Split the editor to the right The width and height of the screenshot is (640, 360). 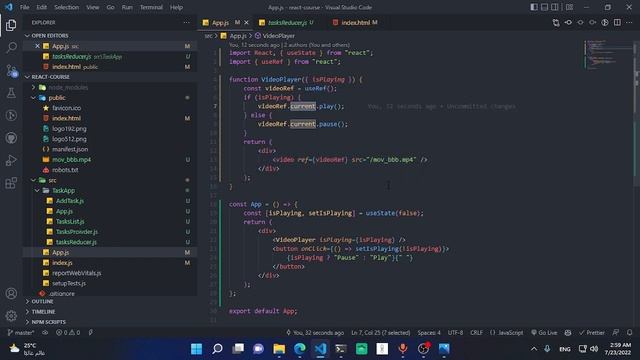[617, 22]
